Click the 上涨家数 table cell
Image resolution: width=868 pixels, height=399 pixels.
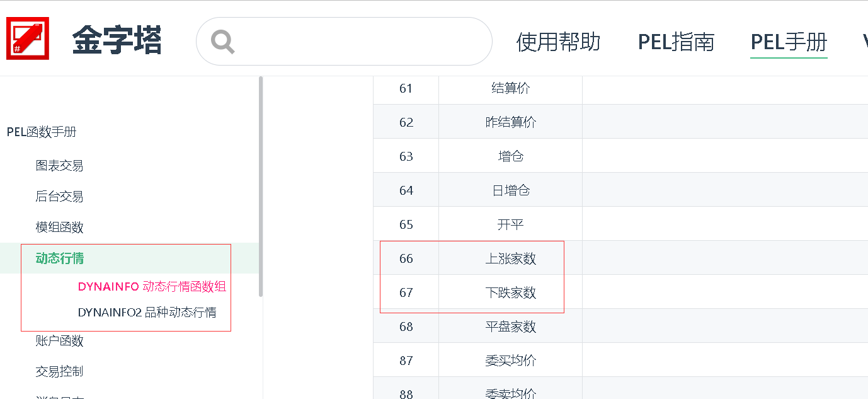[510, 258]
